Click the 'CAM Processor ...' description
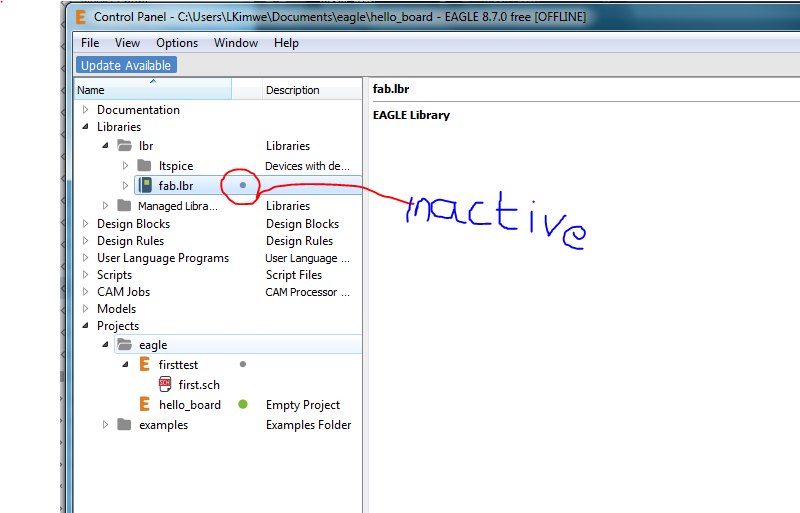The height and width of the screenshot is (513, 800). tap(307, 292)
